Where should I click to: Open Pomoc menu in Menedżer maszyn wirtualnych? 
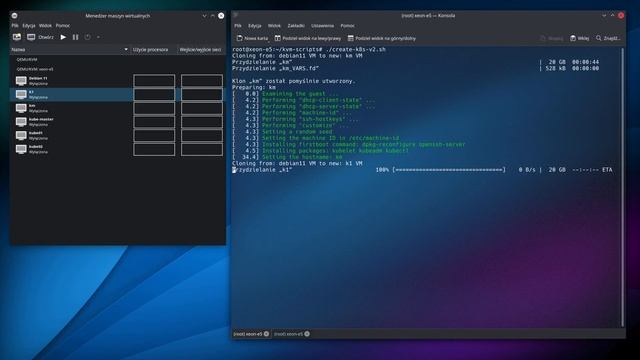pos(62,25)
